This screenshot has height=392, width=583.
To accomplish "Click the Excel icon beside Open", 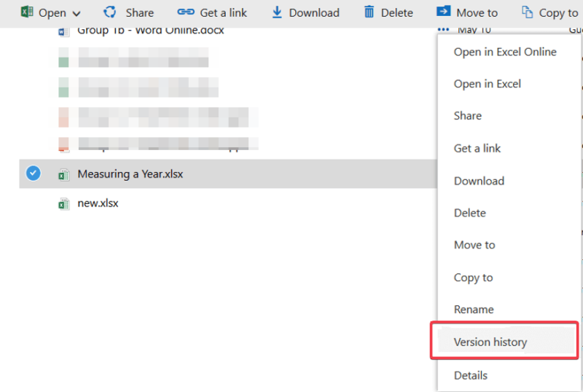I will 27,12.
